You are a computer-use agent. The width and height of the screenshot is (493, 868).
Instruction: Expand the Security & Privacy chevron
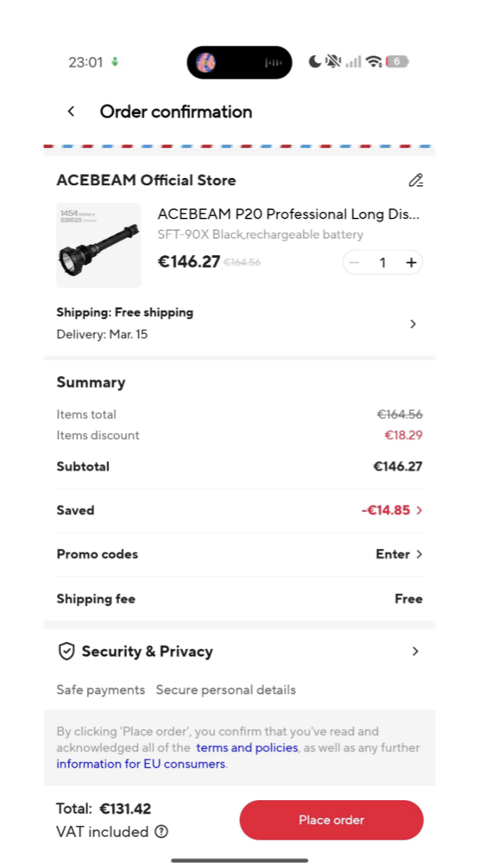coord(415,652)
